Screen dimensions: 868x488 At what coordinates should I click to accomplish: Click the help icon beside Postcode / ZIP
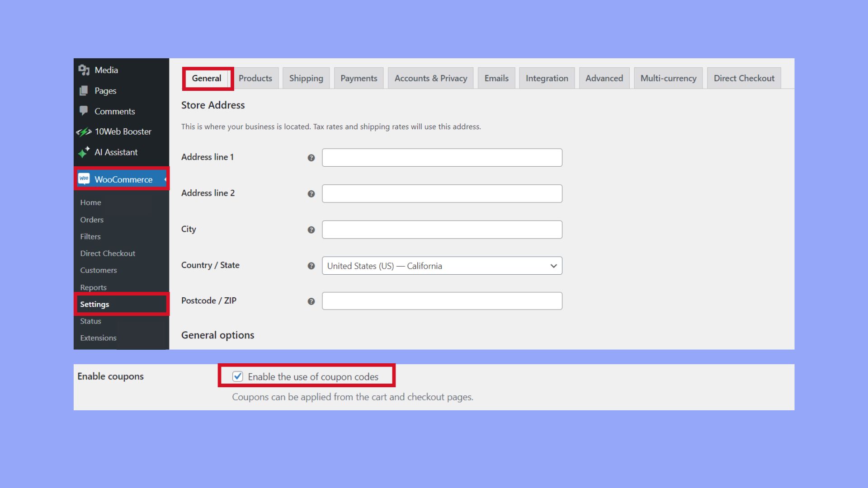(x=311, y=301)
